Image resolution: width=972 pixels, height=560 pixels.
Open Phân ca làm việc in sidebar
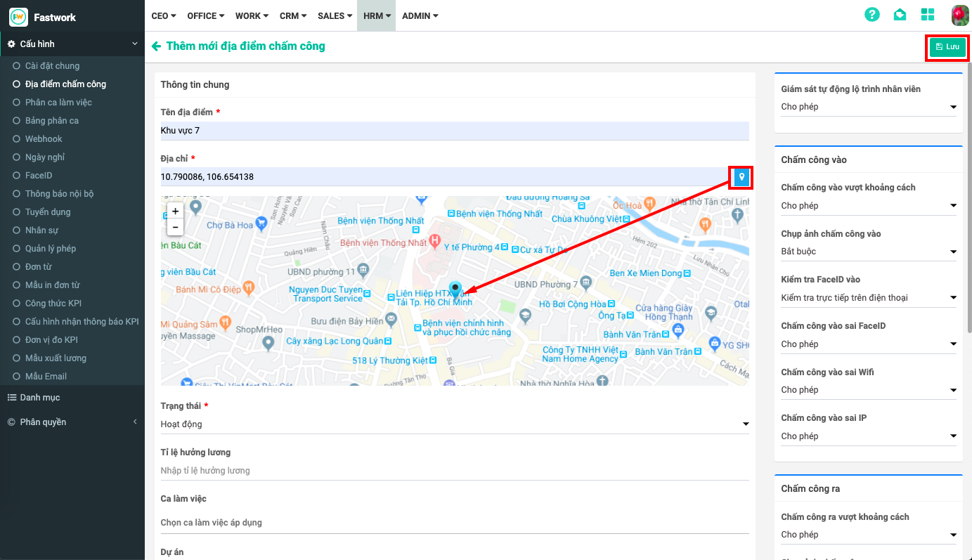[58, 103]
